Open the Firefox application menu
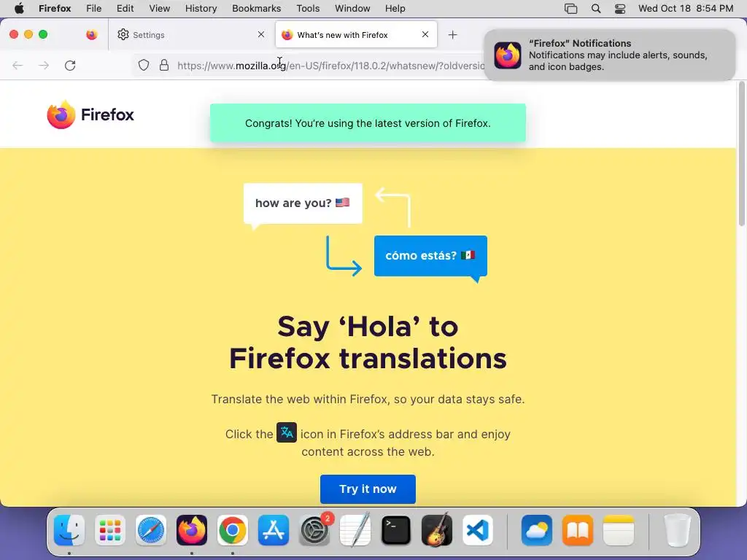Screen dimensions: 747x560 coord(55,9)
